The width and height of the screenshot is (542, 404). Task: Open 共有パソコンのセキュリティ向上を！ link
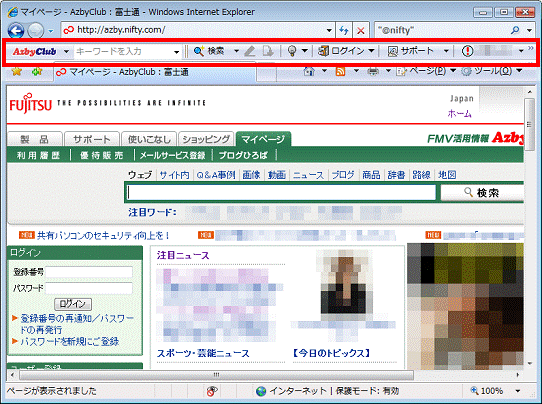tap(103, 236)
